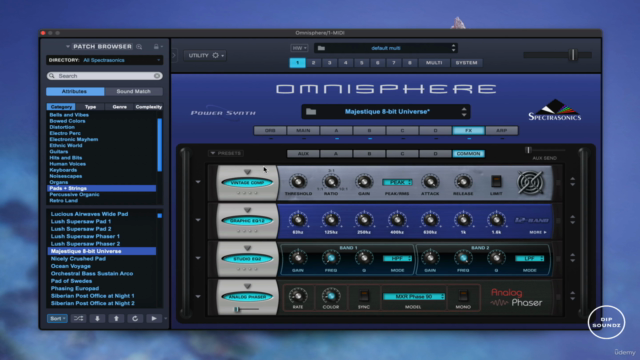The image size is (640, 360).
Task: Adjust the AUX SEND slider
Action: [x=528, y=150]
